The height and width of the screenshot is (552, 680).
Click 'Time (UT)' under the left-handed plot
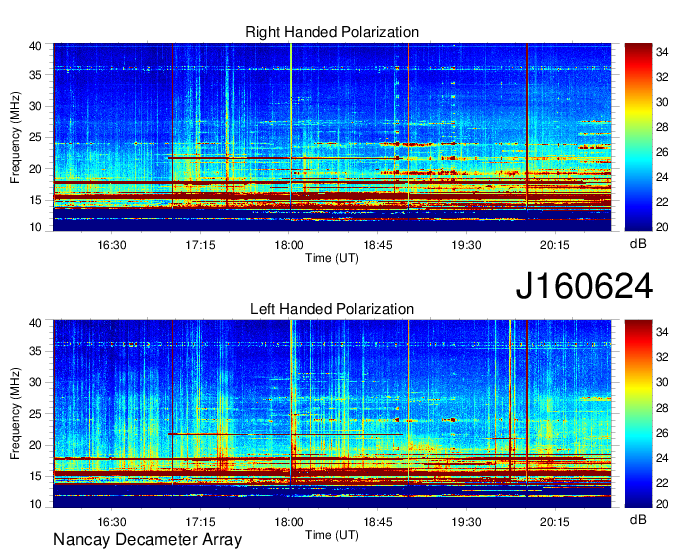coord(332,535)
